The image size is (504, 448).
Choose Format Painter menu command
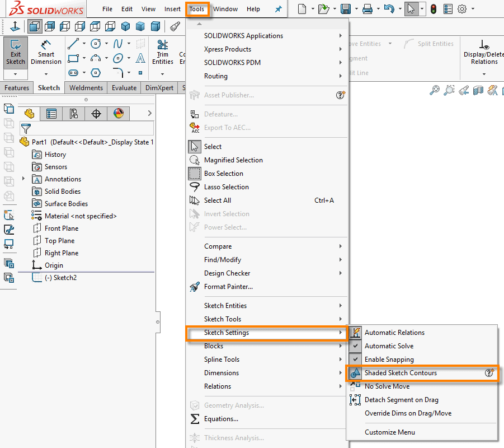pos(228,286)
